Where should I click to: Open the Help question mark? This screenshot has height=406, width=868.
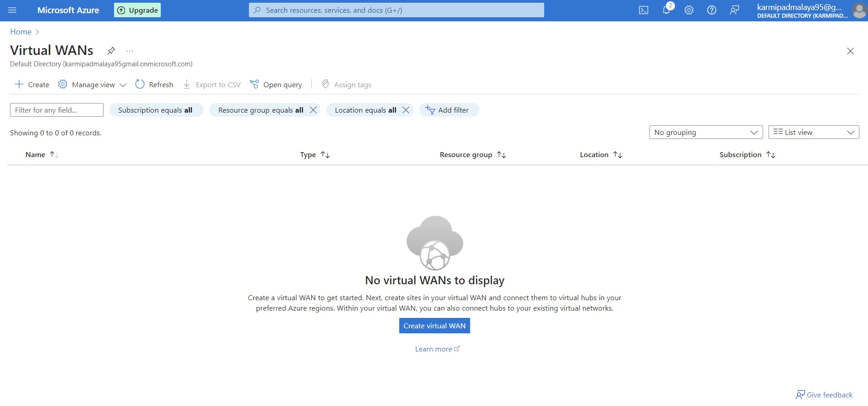(x=712, y=10)
